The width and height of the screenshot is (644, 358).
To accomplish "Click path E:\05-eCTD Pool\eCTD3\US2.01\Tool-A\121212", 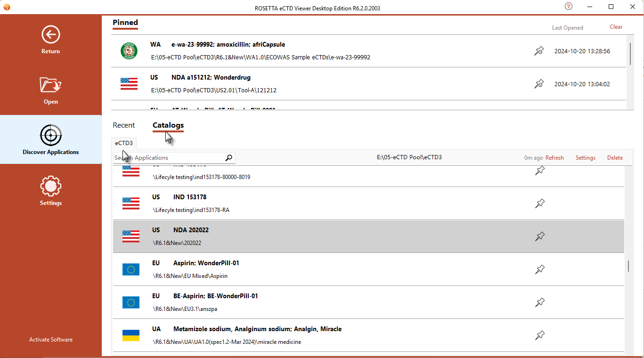I will (213, 90).
